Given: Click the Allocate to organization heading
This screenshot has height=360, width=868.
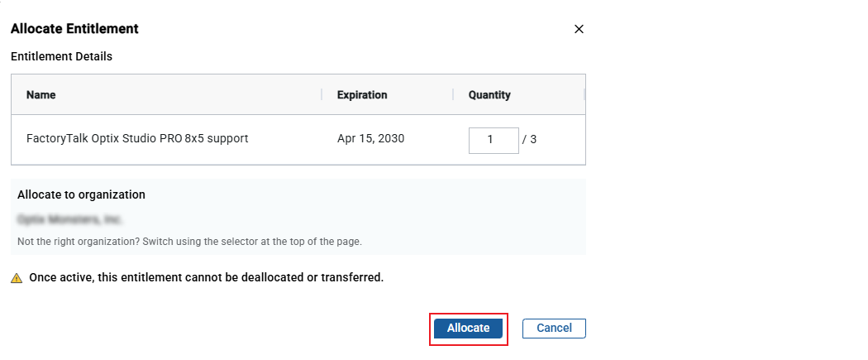Looking at the screenshot, I should tap(81, 194).
